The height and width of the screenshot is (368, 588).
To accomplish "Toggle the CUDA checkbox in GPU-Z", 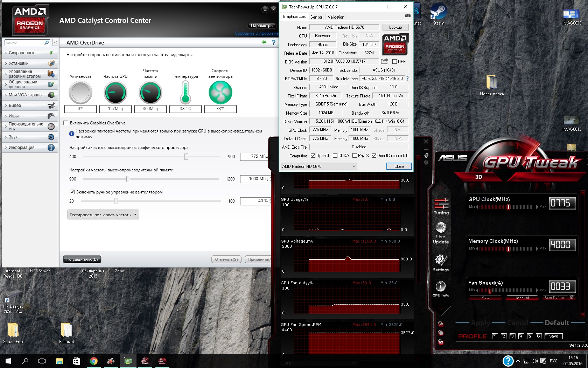I will click(335, 156).
